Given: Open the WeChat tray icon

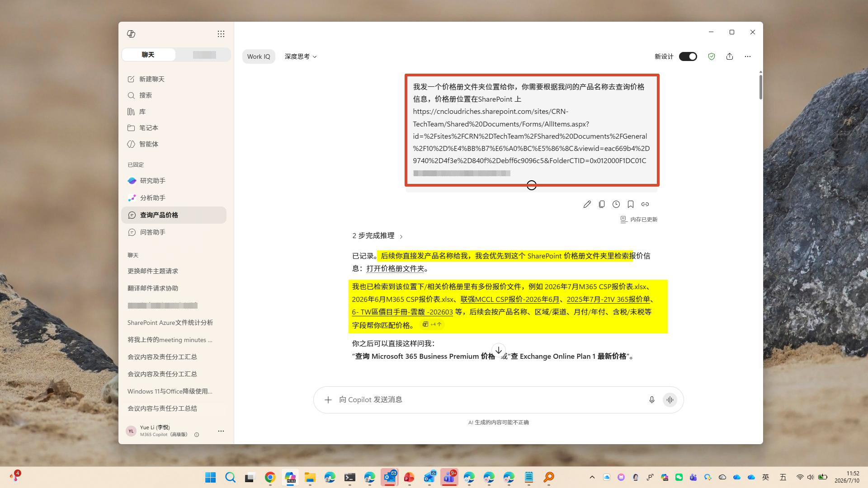Looking at the screenshot, I should [x=679, y=477].
